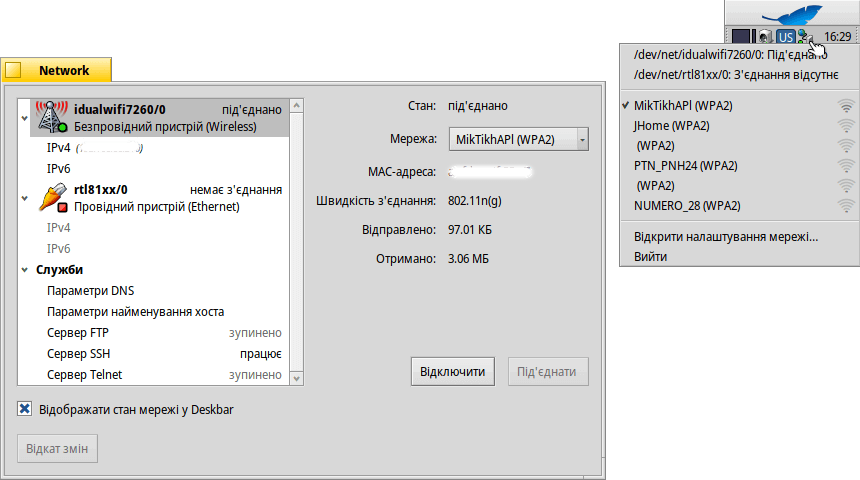The height and width of the screenshot is (480, 860).
Task: Open the Haiku leaf Deskbar menu
Action: [792, 13]
